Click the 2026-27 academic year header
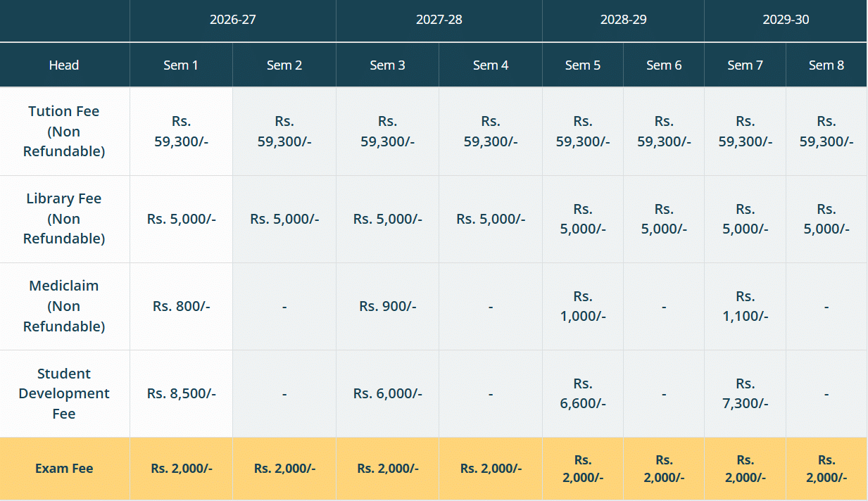 [232, 20]
